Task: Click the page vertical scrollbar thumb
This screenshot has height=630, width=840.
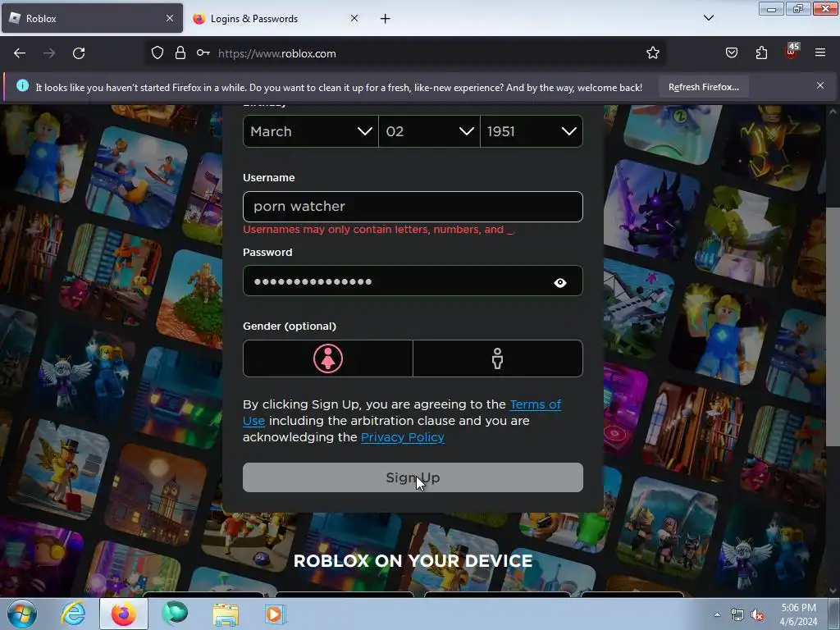Action: tap(833, 326)
